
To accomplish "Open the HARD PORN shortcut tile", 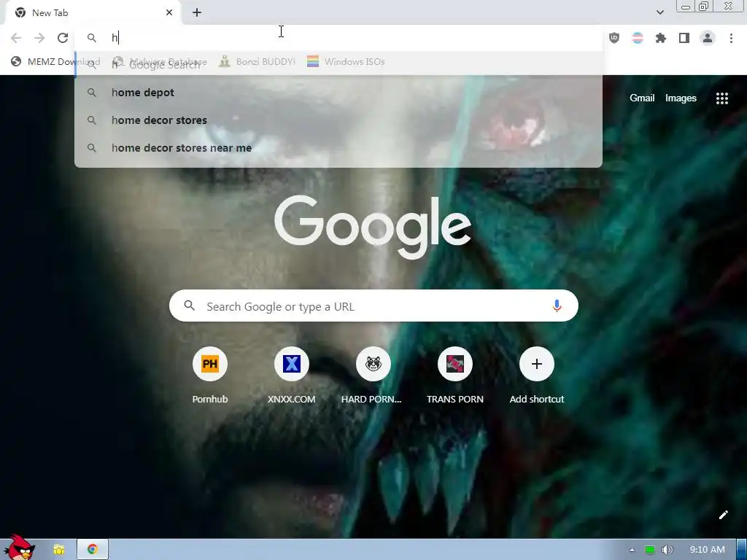I will 373,375.
